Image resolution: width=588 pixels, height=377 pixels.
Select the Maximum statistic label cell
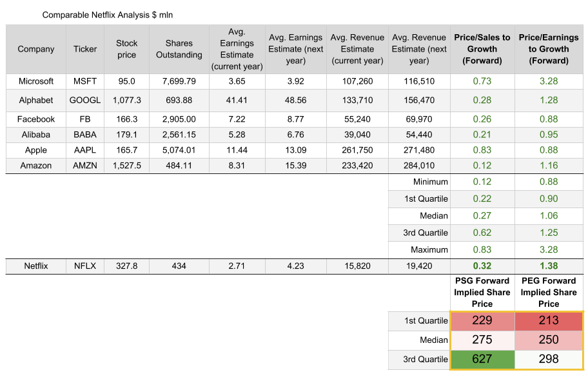pyautogui.click(x=420, y=249)
